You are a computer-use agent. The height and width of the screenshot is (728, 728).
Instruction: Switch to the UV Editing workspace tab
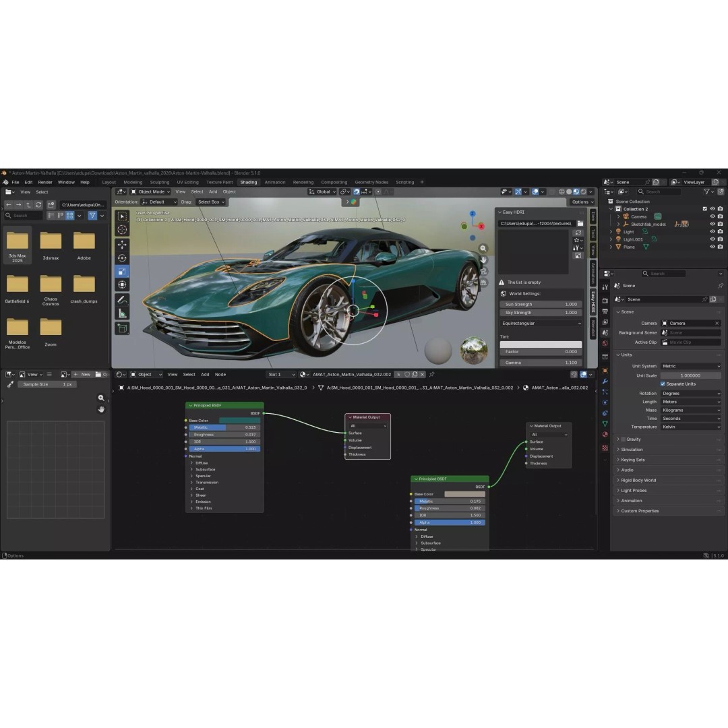coord(187,183)
